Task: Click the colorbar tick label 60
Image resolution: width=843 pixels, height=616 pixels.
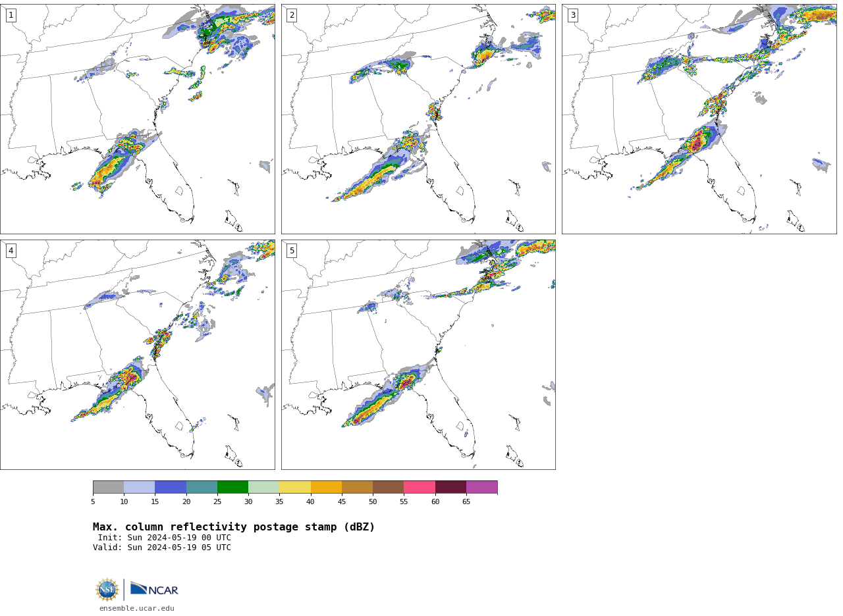Action: (x=435, y=502)
